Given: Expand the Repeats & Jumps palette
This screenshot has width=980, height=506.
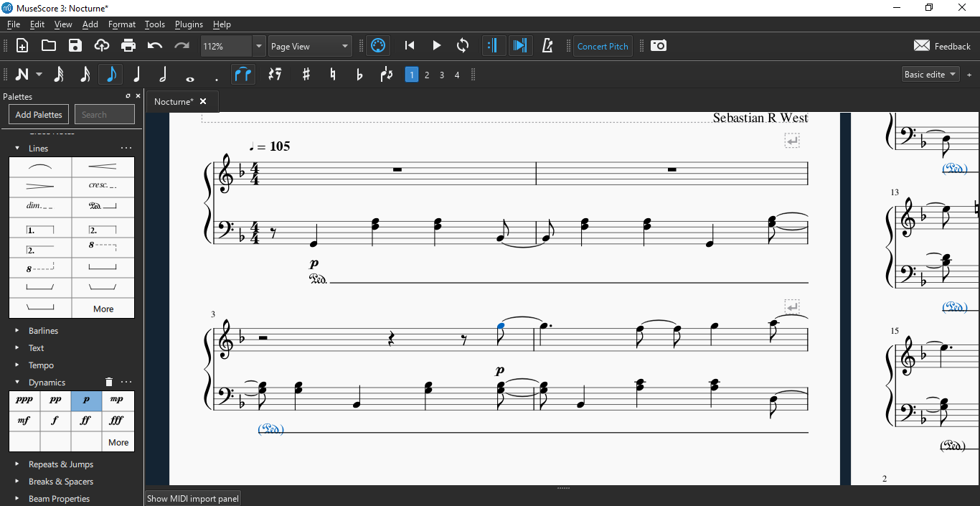Looking at the screenshot, I should pyautogui.click(x=17, y=464).
